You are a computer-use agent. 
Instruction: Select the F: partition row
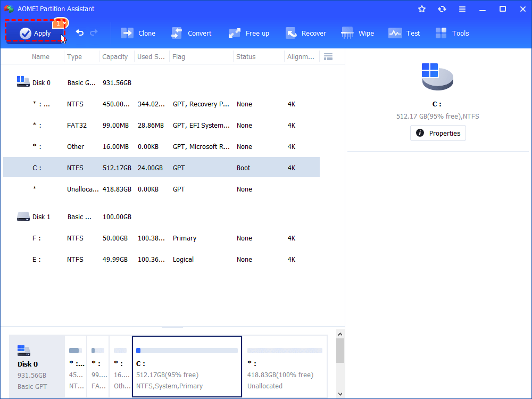pos(160,238)
